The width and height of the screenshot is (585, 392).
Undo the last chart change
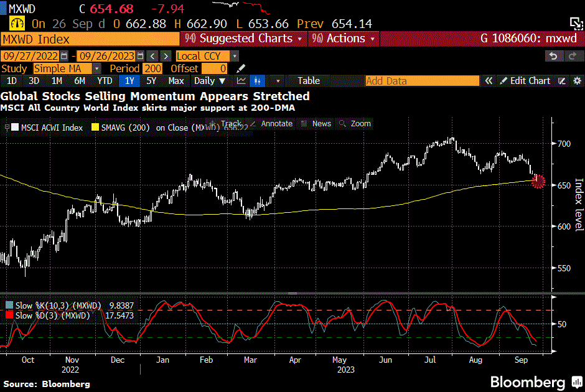point(553,56)
